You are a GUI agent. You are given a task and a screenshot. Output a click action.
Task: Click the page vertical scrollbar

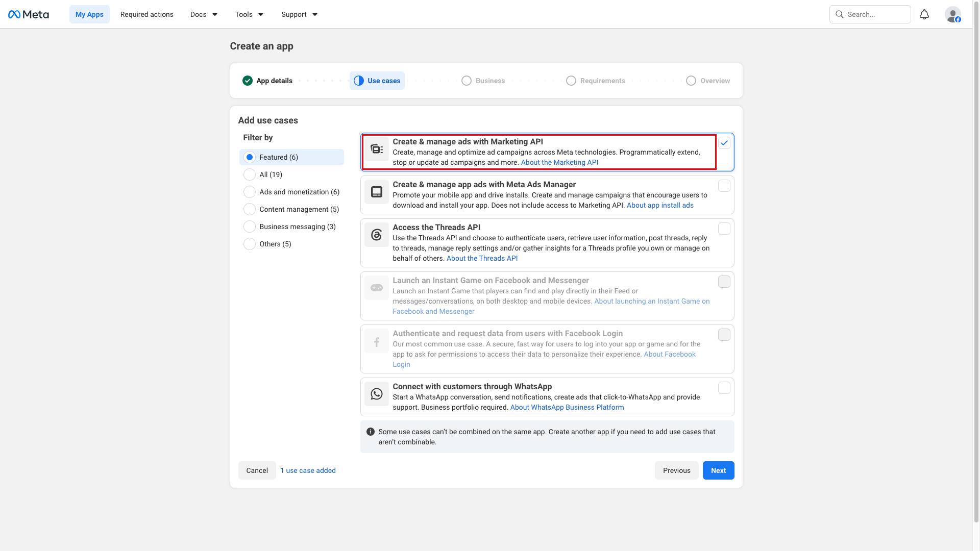[976, 261]
